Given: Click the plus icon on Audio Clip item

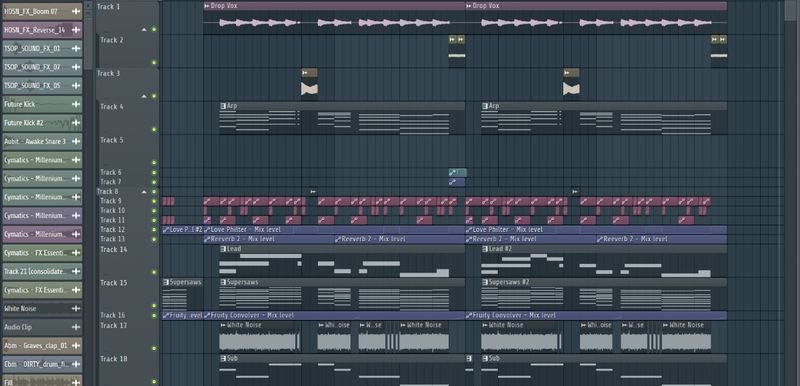Looking at the screenshot, I should [76, 327].
